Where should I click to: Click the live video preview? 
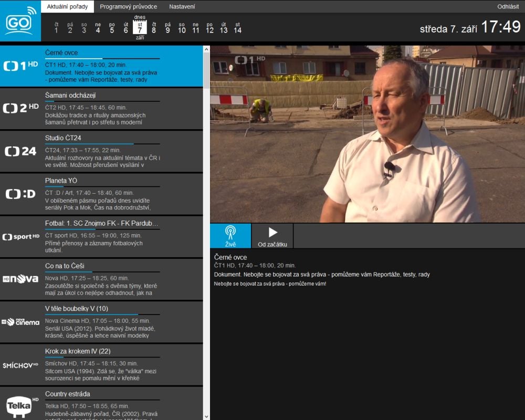(367, 134)
